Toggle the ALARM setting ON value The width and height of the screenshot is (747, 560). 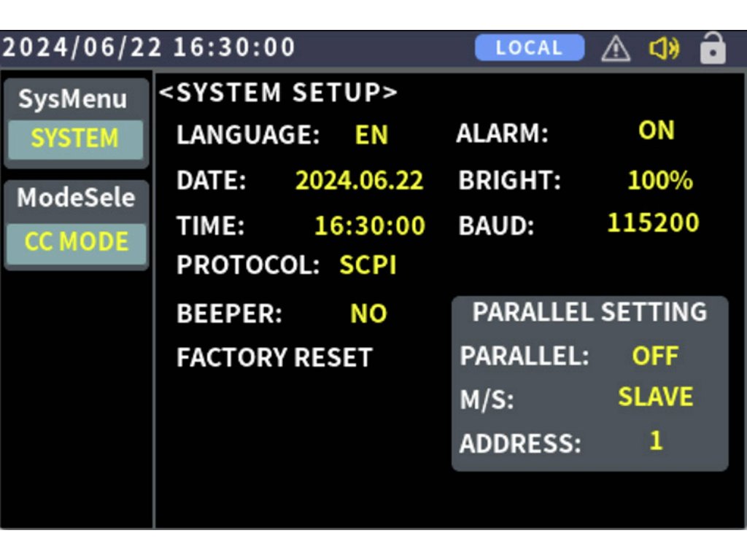pyautogui.click(x=656, y=131)
